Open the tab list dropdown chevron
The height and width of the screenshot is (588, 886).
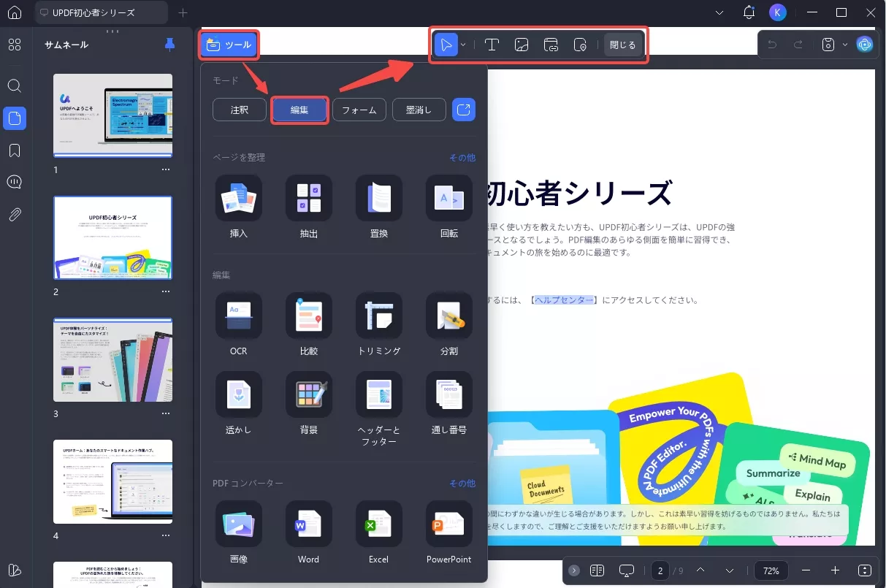point(719,12)
